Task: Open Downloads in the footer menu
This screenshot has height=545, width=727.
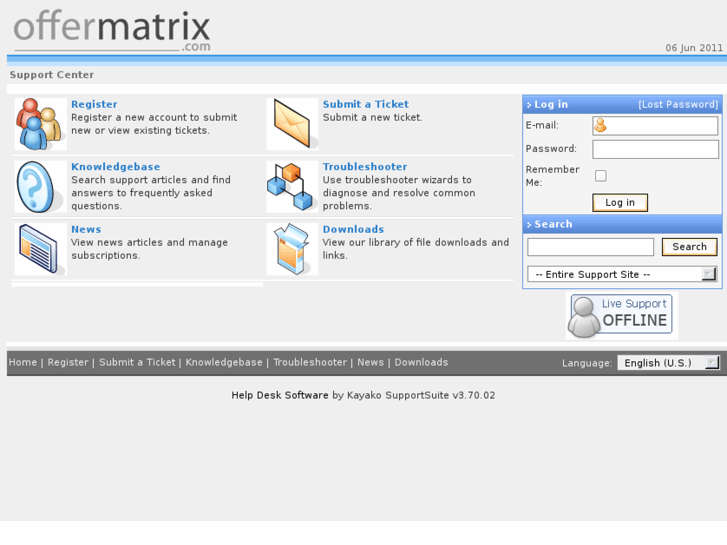Action: pos(421,362)
